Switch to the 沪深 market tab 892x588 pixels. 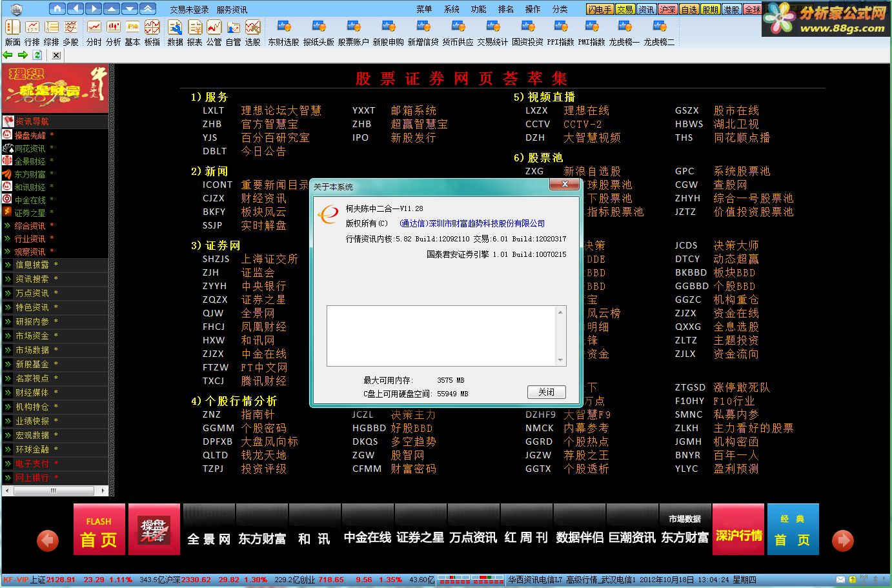(x=668, y=10)
